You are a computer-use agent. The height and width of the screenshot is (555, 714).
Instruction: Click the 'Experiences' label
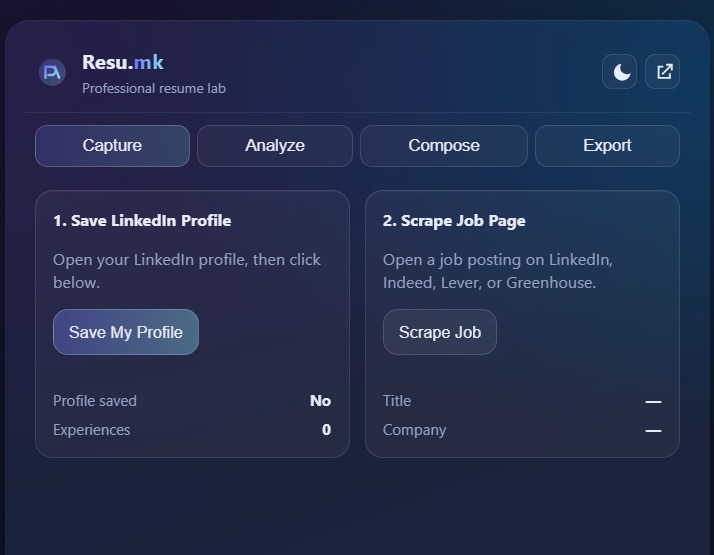click(x=92, y=430)
